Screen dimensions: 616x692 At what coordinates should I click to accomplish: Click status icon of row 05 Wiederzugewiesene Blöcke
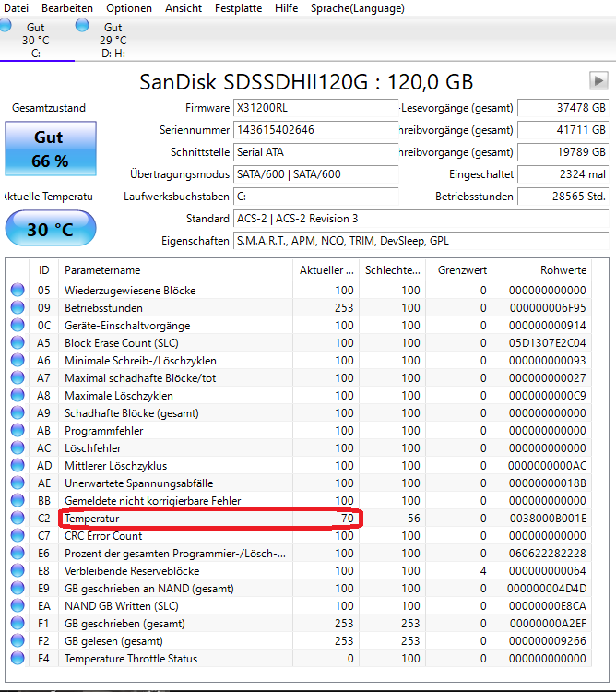pyautogui.click(x=18, y=290)
